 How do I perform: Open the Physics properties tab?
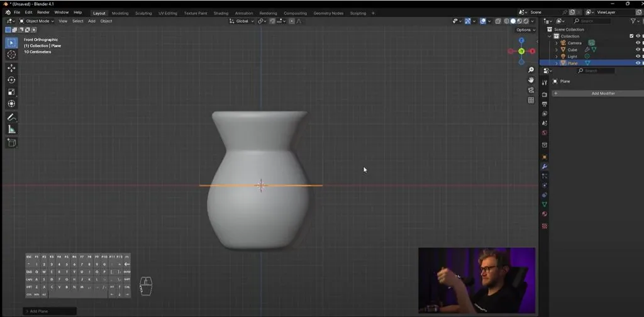coord(545,185)
